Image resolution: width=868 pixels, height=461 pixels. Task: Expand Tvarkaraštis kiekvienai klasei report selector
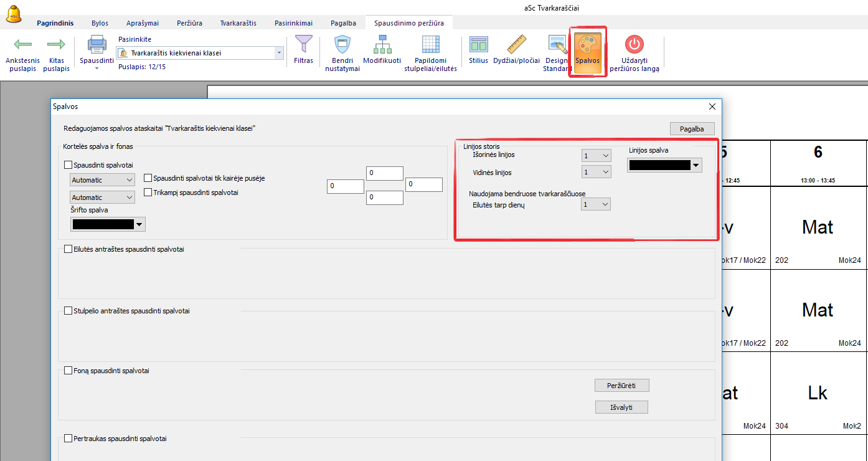click(279, 54)
